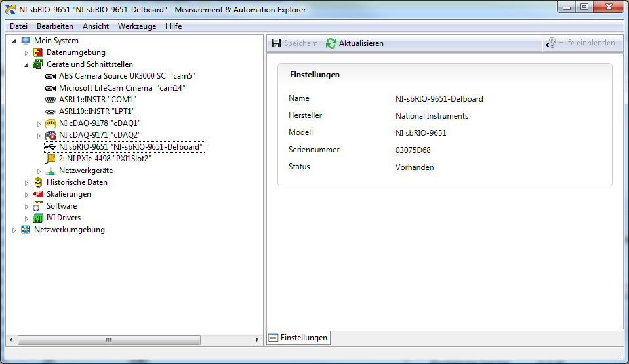The image size is (629, 364).
Task: Click the Speichern floppy disk icon
Action: pyautogui.click(x=276, y=43)
